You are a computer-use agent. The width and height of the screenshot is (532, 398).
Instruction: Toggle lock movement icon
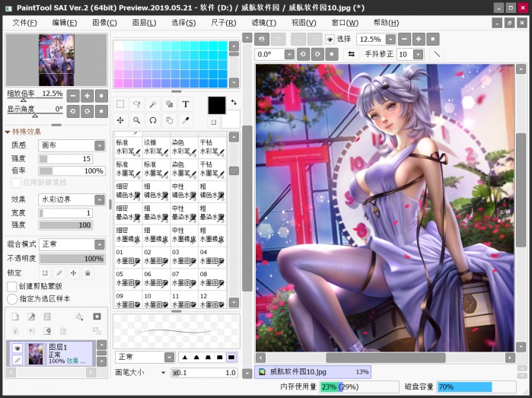(x=73, y=273)
